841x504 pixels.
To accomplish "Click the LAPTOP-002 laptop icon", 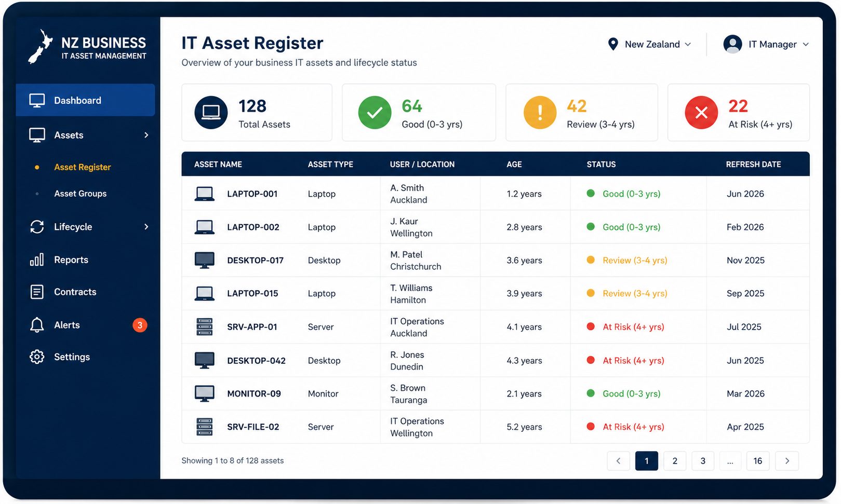I will tap(204, 227).
